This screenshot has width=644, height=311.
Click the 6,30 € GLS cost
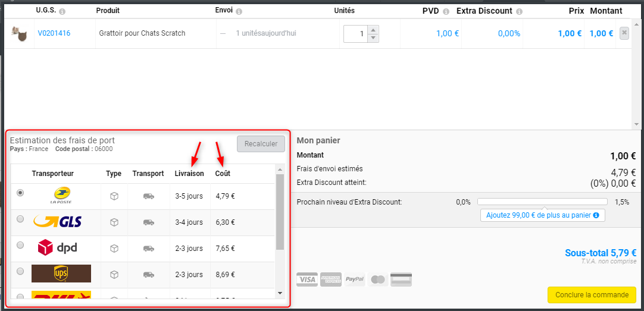click(x=225, y=222)
